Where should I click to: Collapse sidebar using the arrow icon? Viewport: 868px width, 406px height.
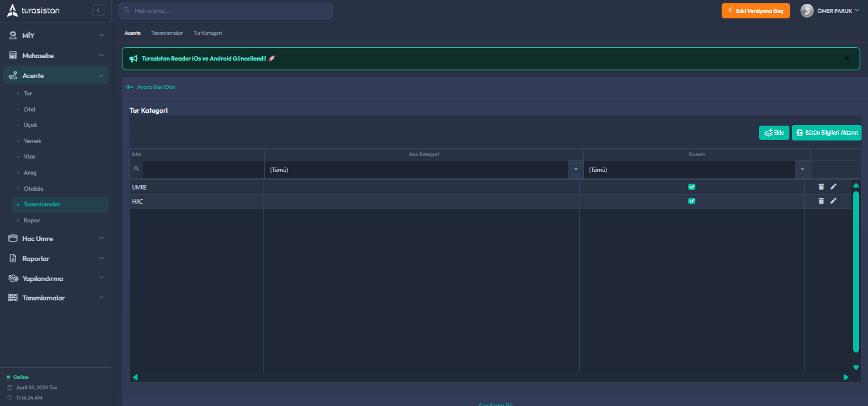98,10
